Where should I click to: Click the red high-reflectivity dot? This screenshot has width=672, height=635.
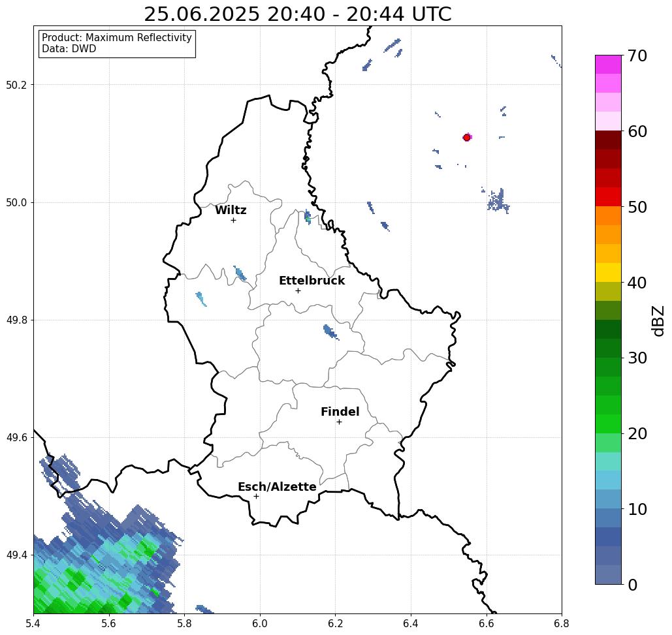click(x=467, y=138)
